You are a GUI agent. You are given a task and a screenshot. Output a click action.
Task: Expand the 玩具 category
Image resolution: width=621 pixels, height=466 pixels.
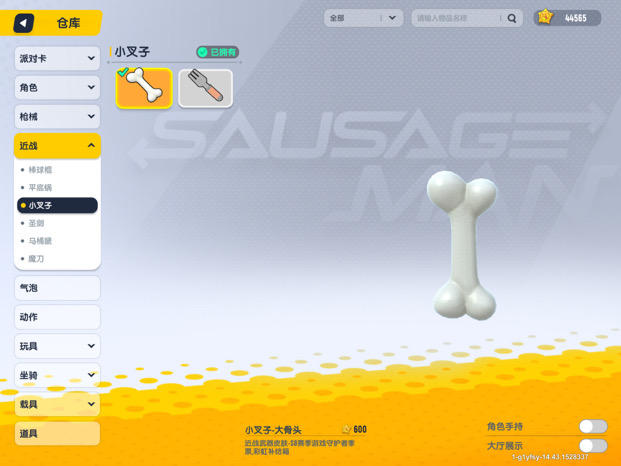pos(57,346)
